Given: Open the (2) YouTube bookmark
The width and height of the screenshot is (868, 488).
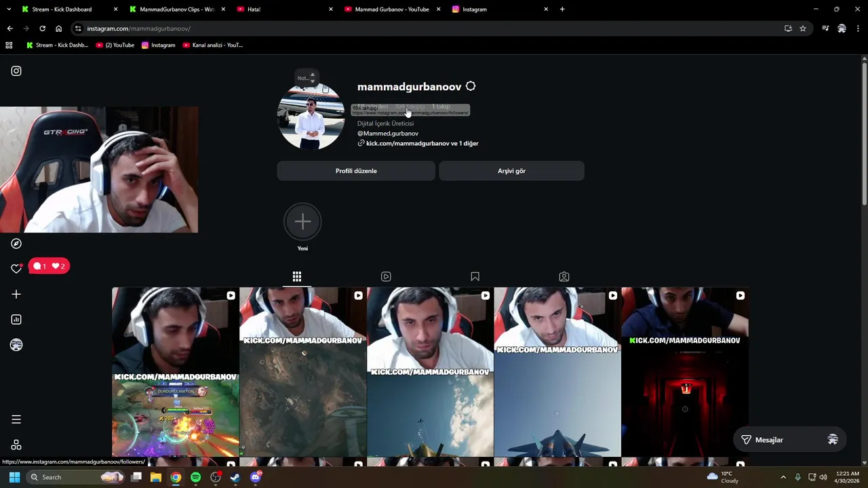Looking at the screenshot, I should pos(115,45).
